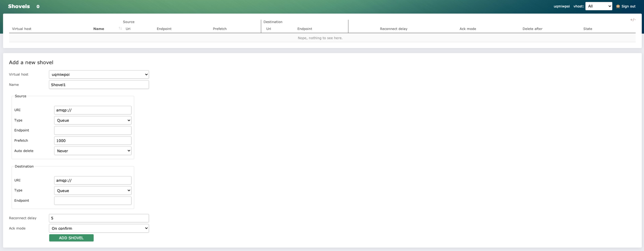Click the Destination Endpoint field

coord(93,200)
